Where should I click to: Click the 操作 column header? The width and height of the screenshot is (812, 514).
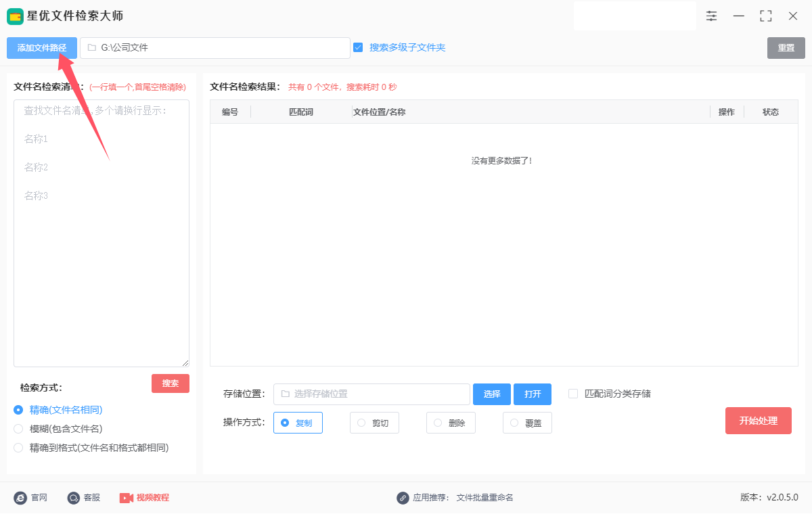click(727, 112)
